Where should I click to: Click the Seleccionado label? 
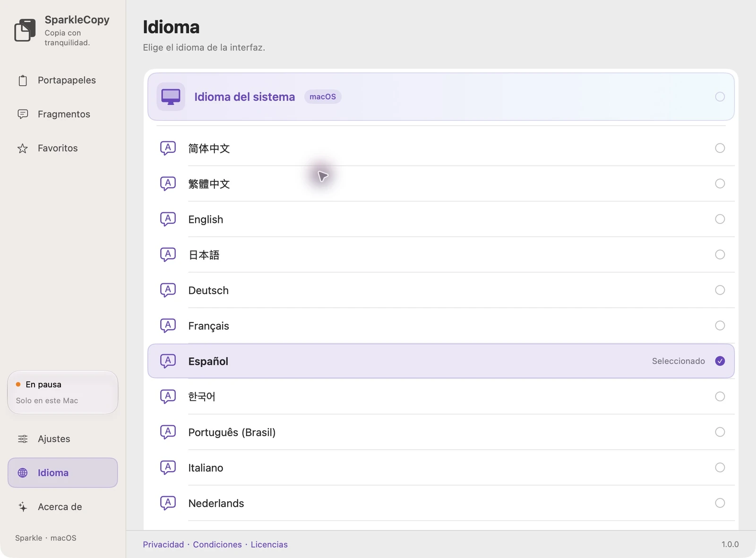pos(679,361)
